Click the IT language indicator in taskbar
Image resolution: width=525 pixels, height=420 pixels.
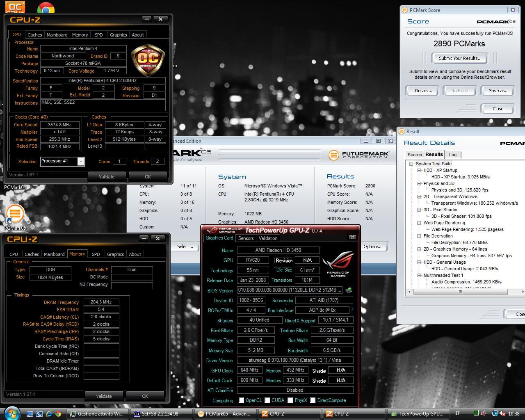click(458, 413)
